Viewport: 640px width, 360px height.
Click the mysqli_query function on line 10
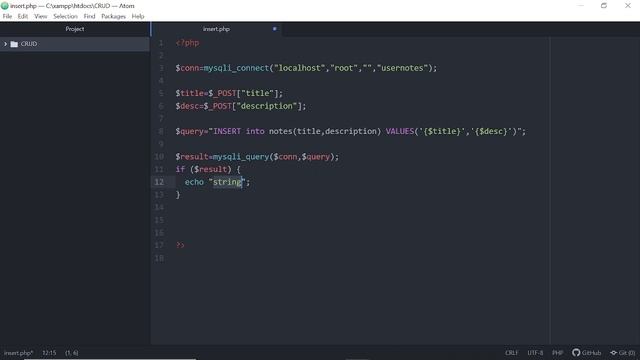(x=241, y=157)
